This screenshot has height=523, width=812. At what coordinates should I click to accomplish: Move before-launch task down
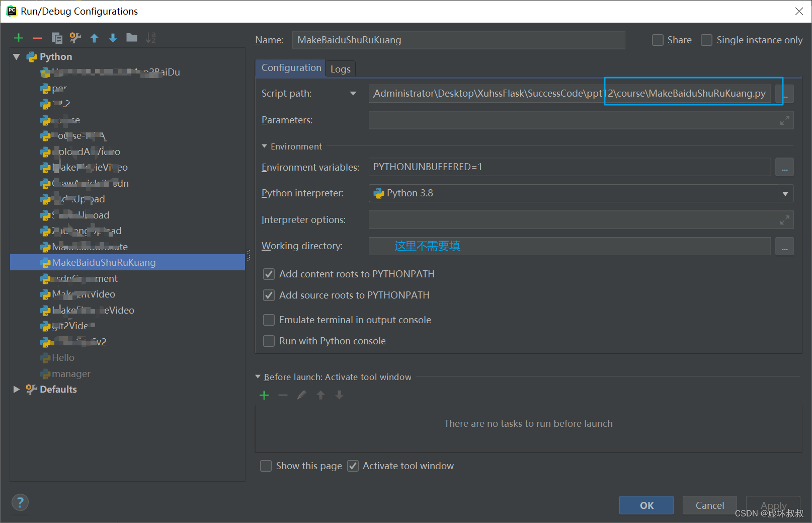[339, 395]
